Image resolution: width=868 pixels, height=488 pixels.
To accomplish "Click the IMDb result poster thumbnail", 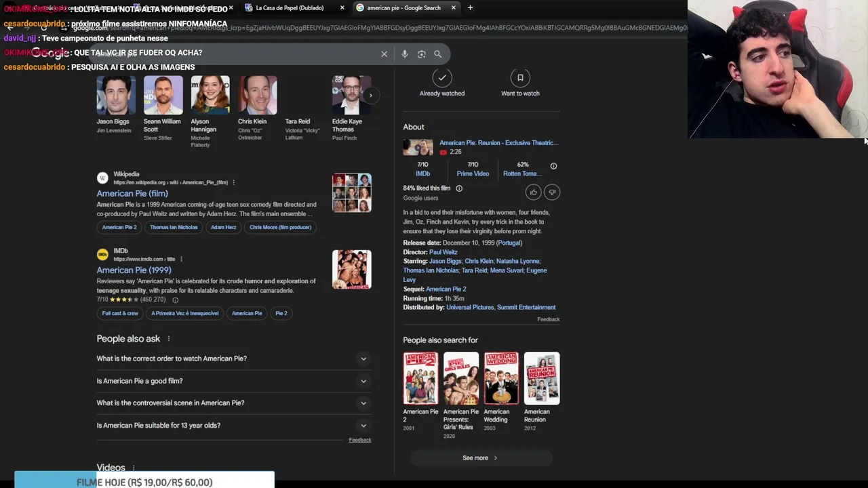I will [x=352, y=270].
